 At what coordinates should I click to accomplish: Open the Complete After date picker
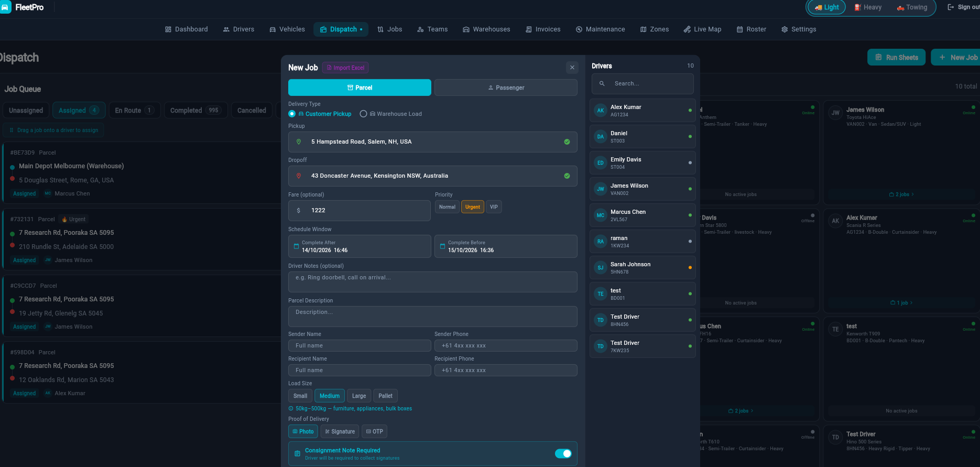(x=360, y=246)
